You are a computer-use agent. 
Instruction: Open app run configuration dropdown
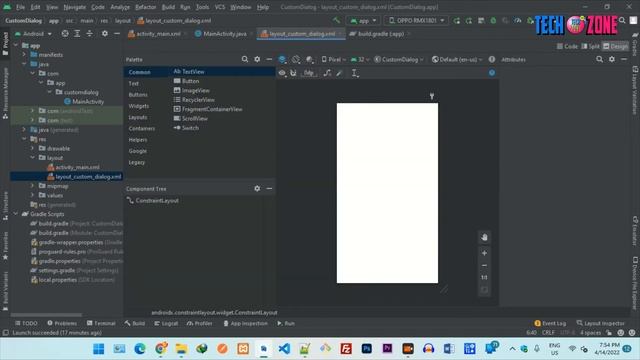(x=363, y=20)
